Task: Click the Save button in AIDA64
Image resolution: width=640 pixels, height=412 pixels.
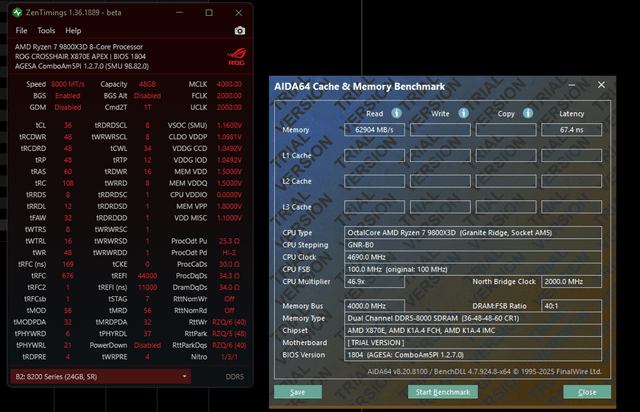Action: [298, 392]
